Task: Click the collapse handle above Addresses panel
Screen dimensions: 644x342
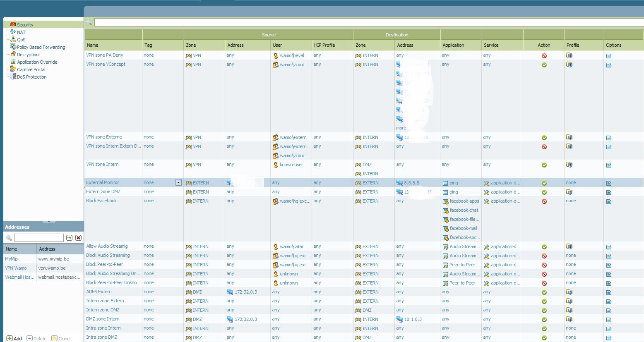Action: pos(49,222)
